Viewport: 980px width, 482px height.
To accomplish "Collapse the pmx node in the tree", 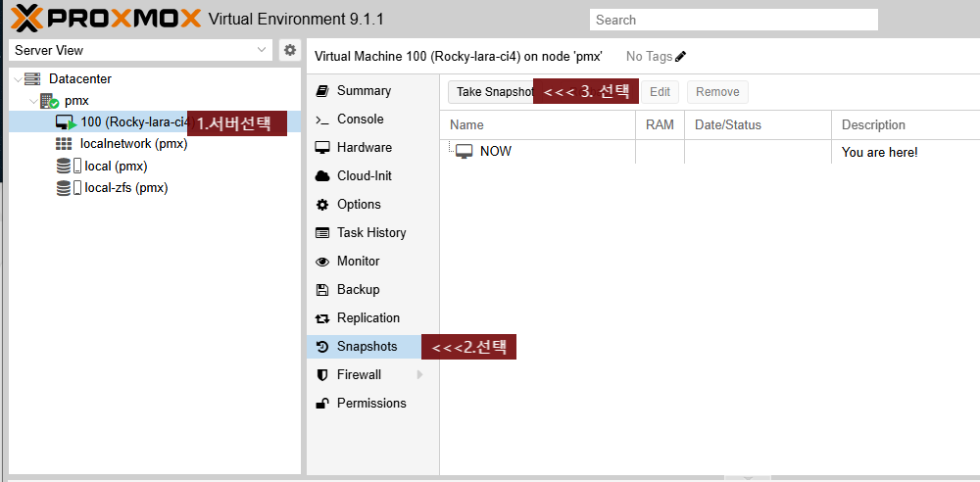I will [x=32, y=101].
